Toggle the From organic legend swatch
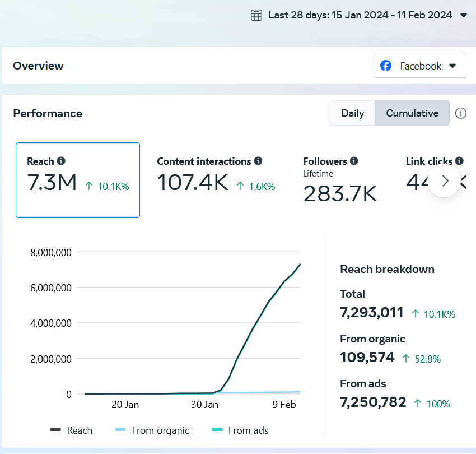Screen dimensions: 476x454 (120, 430)
